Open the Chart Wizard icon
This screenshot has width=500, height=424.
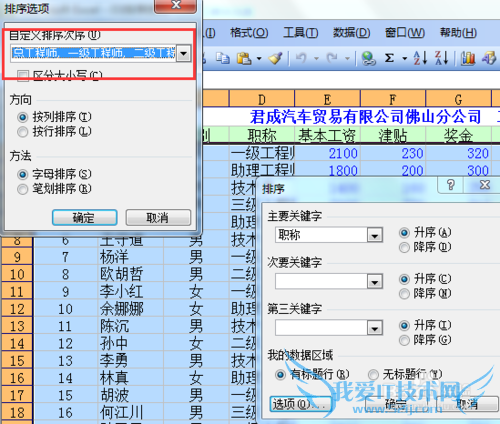click(x=468, y=58)
